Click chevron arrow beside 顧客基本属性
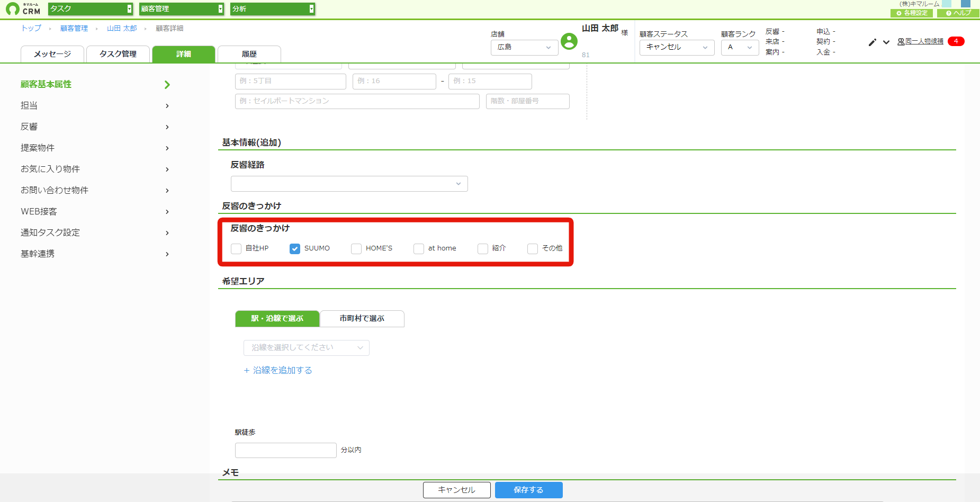Image resolution: width=980 pixels, height=502 pixels. point(167,85)
